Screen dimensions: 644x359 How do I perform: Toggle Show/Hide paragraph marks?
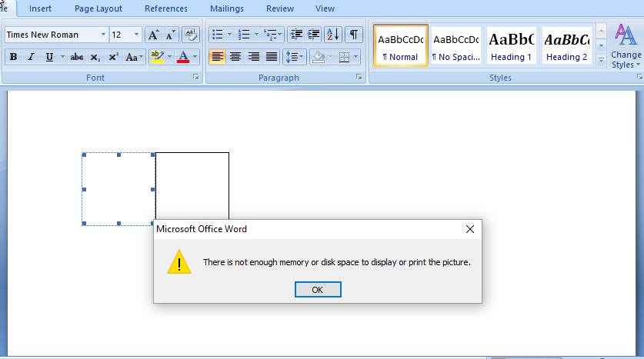tap(353, 35)
